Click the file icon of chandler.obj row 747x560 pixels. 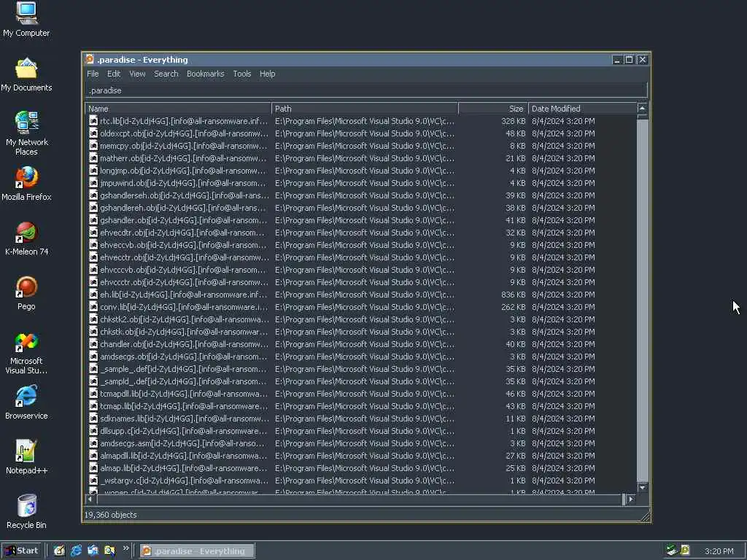(93, 344)
